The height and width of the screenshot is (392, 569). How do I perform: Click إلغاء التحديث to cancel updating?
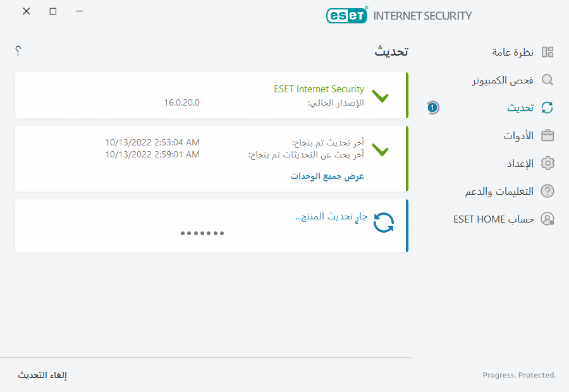42,375
